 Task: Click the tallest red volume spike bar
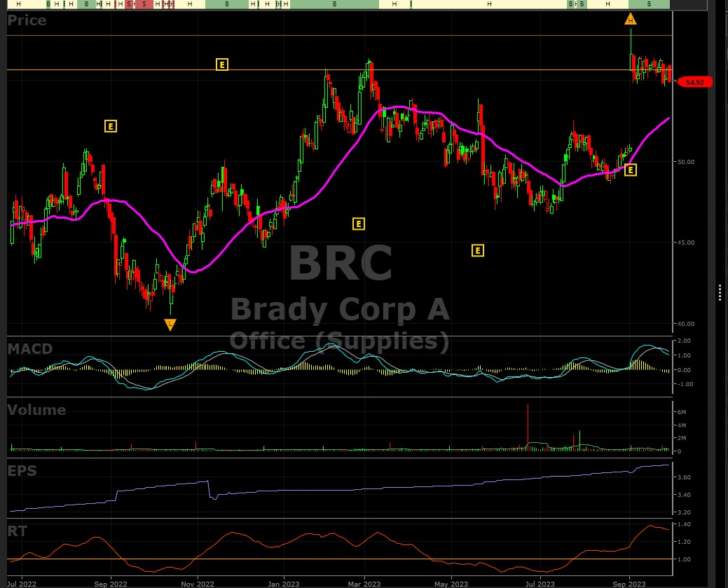[528, 426]
